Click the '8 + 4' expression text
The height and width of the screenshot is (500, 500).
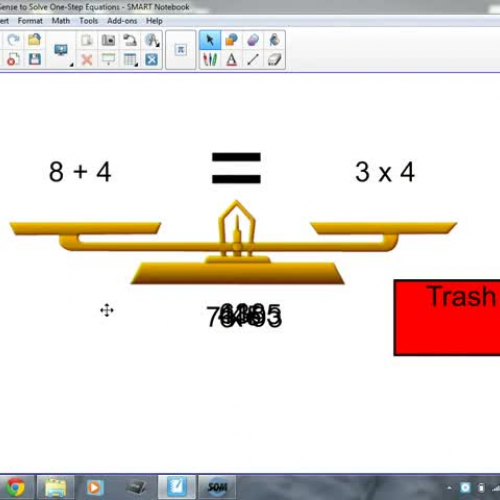tap(80, 172)
